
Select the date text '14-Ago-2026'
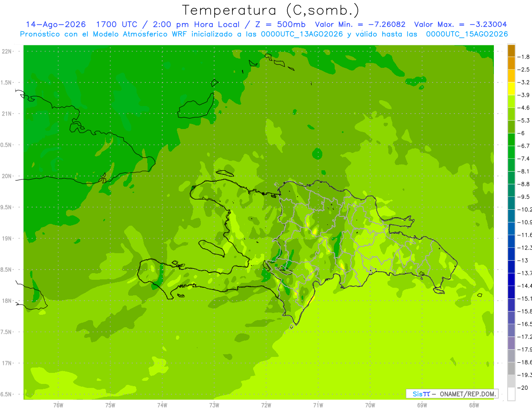(x=56, y=24)
